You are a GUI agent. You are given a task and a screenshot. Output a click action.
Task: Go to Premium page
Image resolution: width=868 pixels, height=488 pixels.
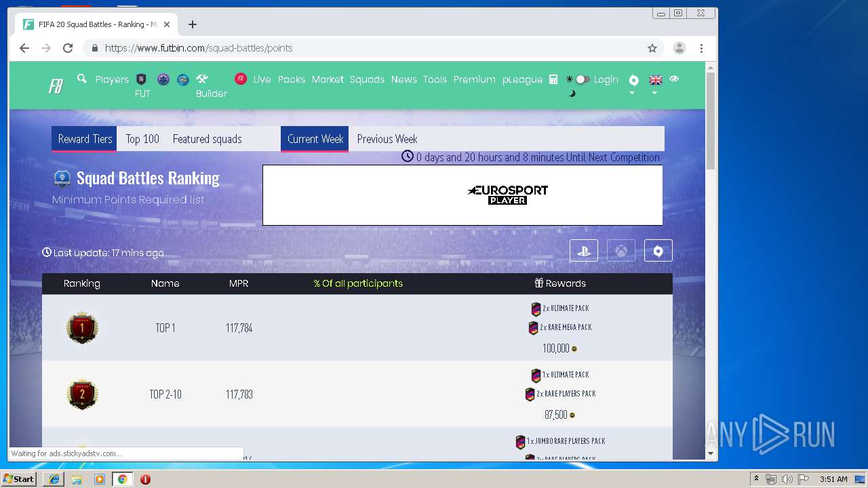click(x=474, y=79)
